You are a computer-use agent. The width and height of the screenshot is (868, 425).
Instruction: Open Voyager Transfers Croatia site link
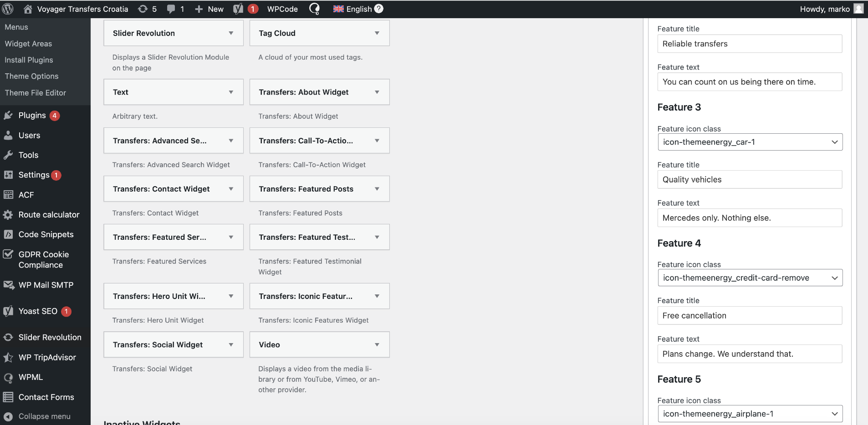82,9
